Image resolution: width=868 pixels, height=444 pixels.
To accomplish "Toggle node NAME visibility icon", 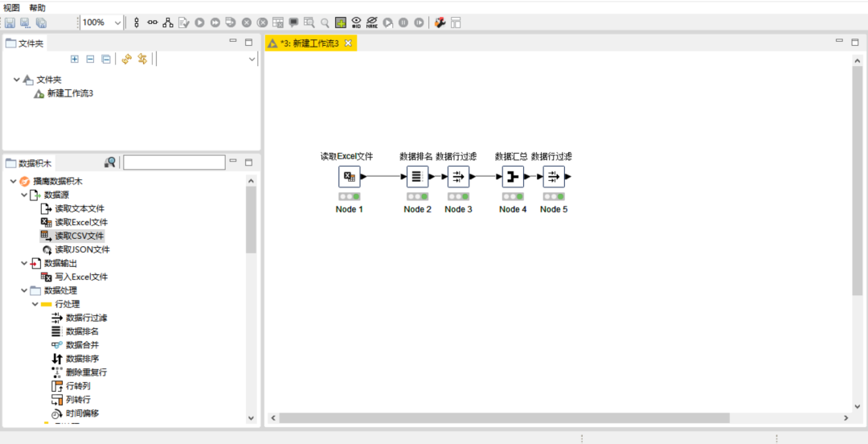I will coord(372,23).
